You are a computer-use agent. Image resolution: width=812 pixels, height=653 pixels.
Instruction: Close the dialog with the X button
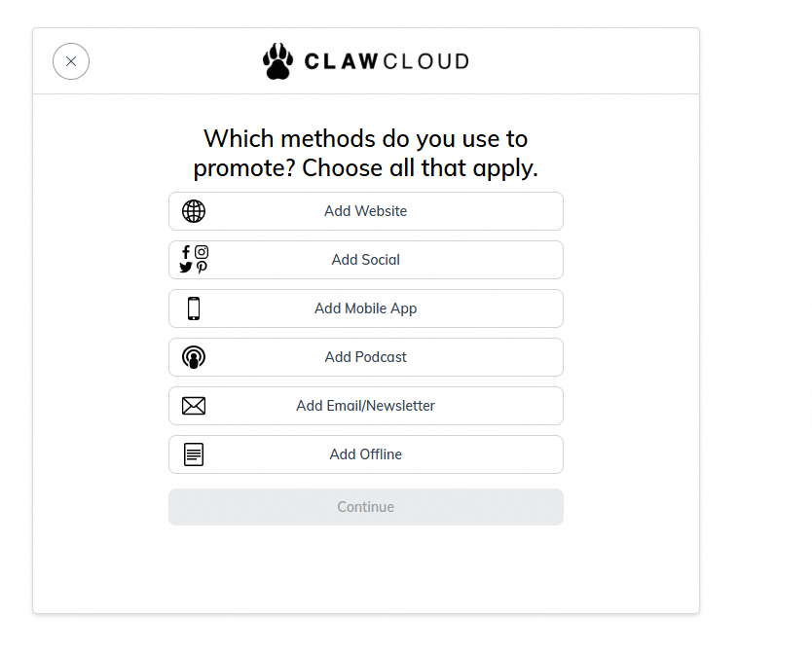(x=71, y=61)
